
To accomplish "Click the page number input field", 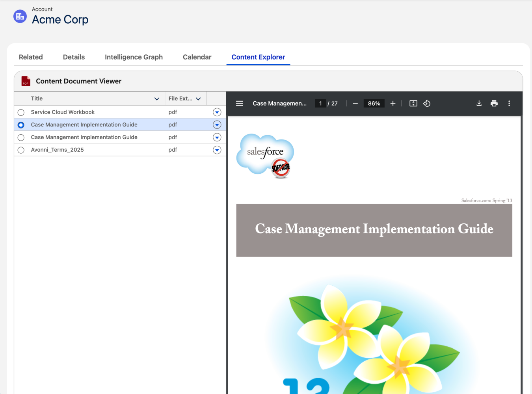I will (x=320, y=103).
